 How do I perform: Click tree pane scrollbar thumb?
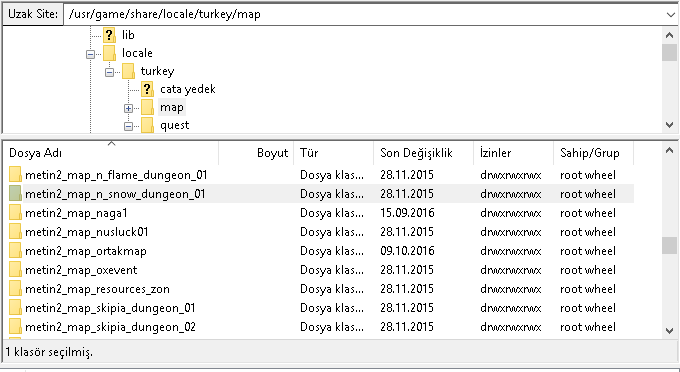point(670,52)
